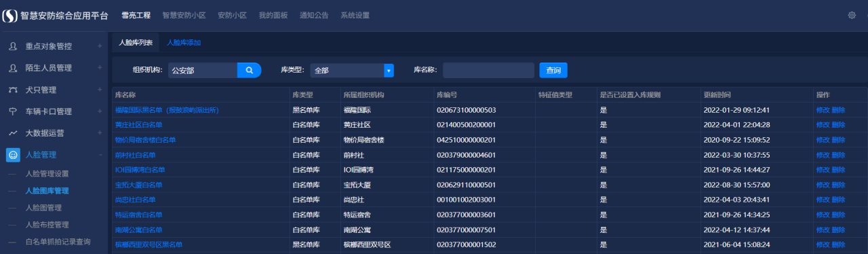The image size is (868, 254).
Task: Focus the 组织机构 input field
Action: 202,70
